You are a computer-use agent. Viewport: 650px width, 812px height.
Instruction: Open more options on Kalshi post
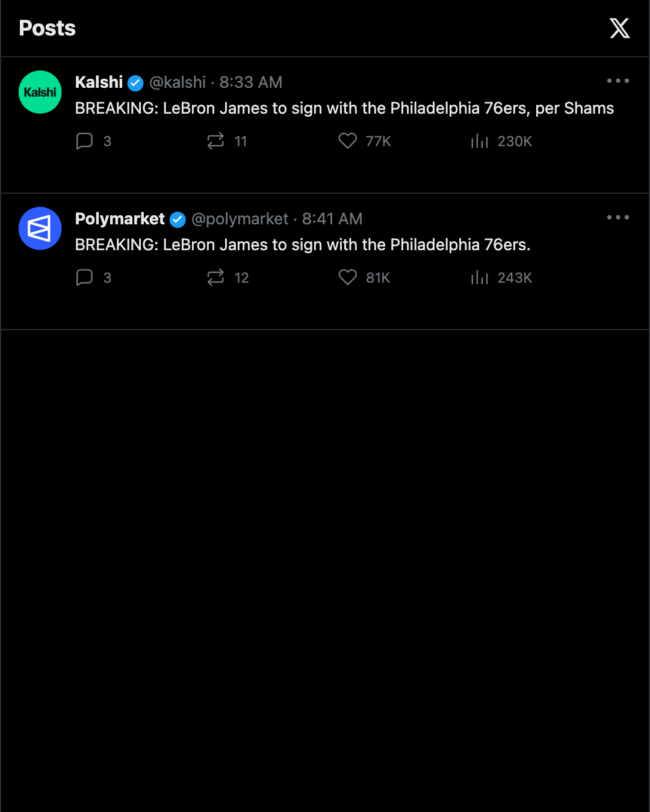point(618,81)
